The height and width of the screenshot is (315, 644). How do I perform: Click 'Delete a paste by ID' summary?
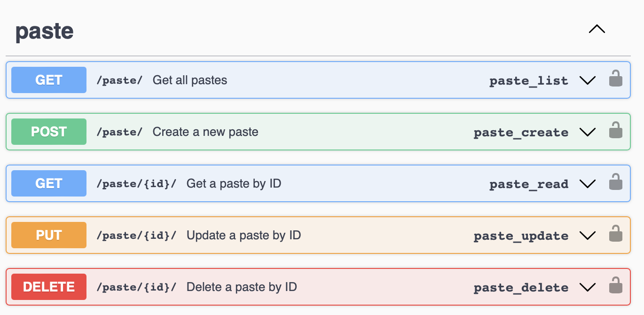point(242,287)
